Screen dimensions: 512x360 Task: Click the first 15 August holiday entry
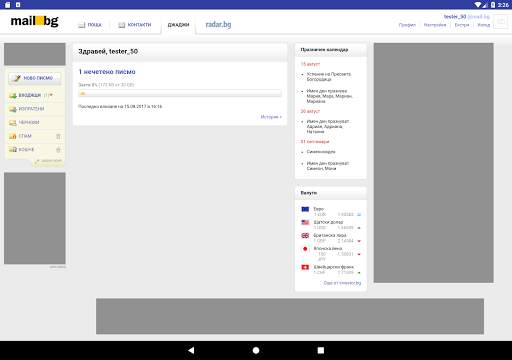coord(329,77)
